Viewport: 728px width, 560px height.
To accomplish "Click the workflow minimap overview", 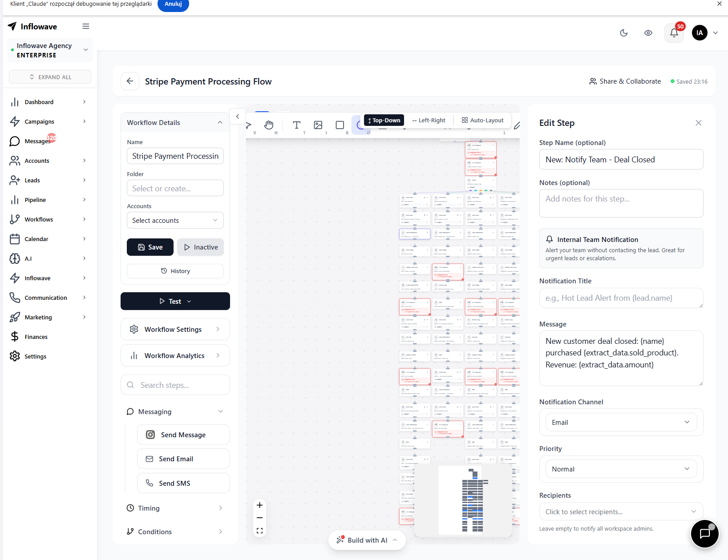I will 463,500.
